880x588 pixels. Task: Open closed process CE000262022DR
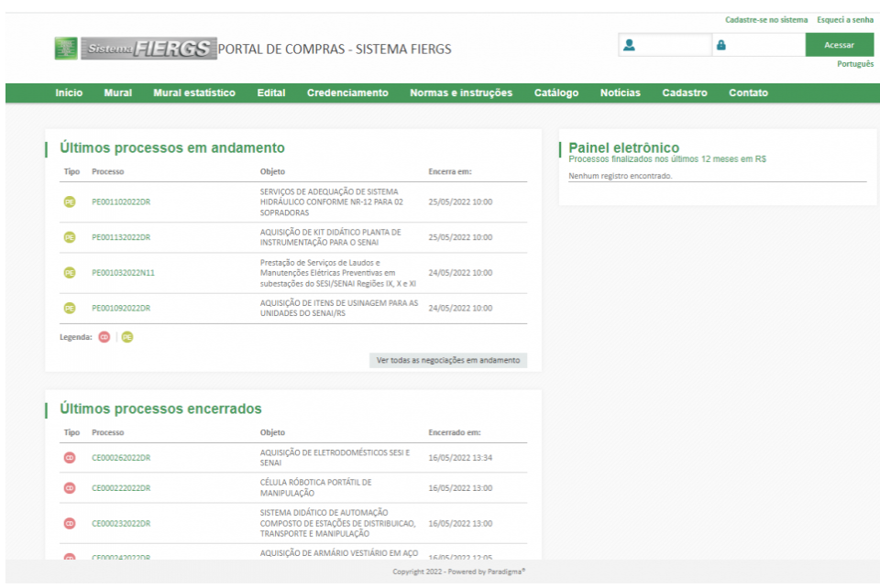point(121,457)
